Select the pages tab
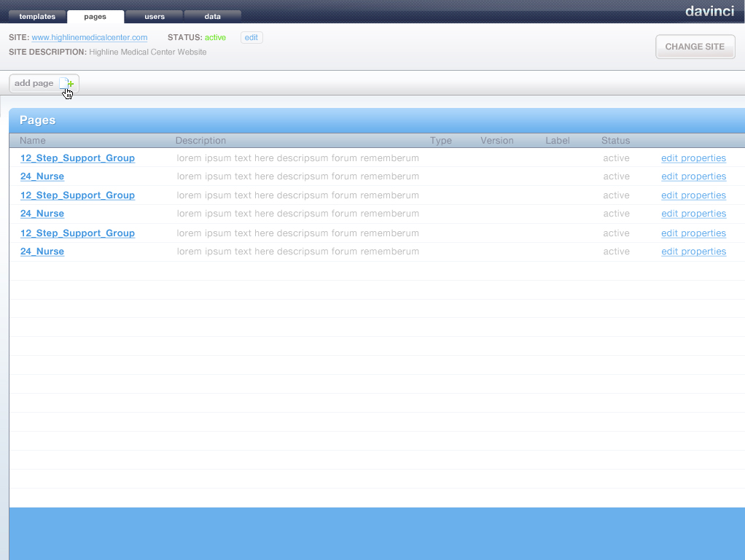745x560 pixels. click(x=95, y=17)
